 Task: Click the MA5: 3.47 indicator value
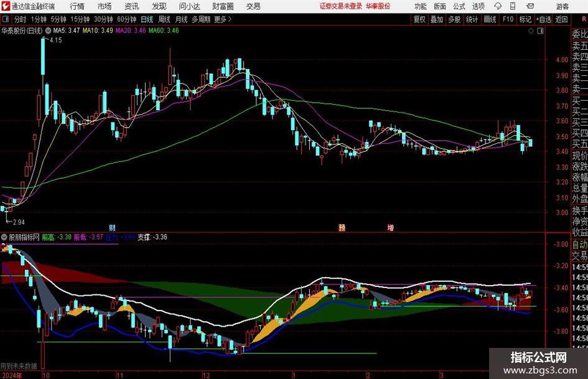pos(67,30)
